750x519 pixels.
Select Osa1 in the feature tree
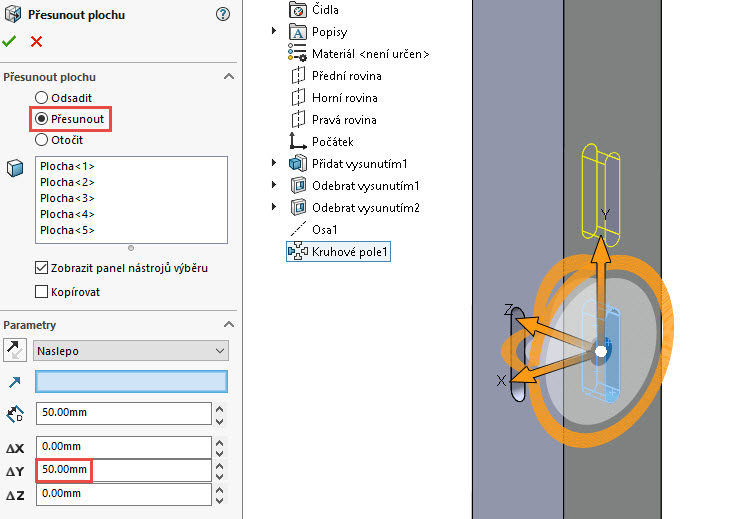(x=324, y=230)
